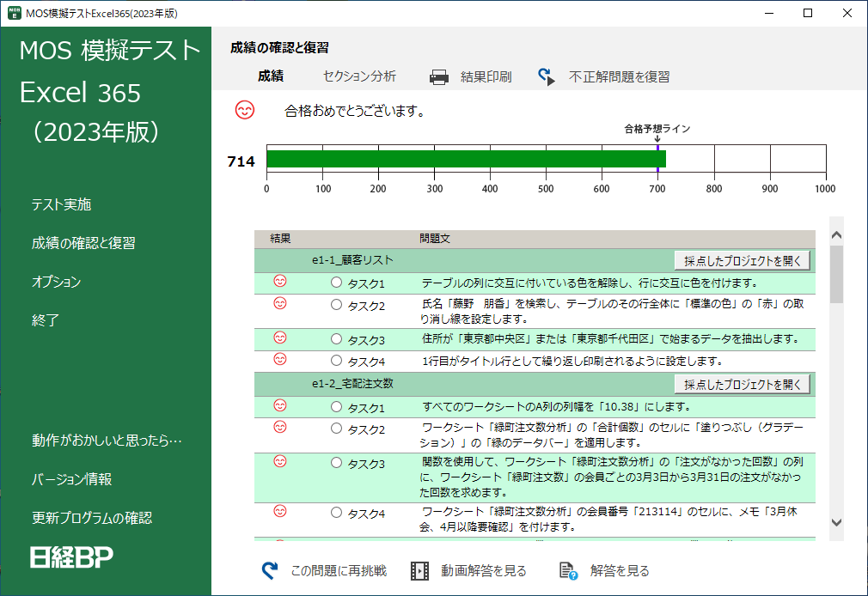Click the scroll up arrow of task list
Image resolution: width=868 pixels, height=596 pixels.
836,235
